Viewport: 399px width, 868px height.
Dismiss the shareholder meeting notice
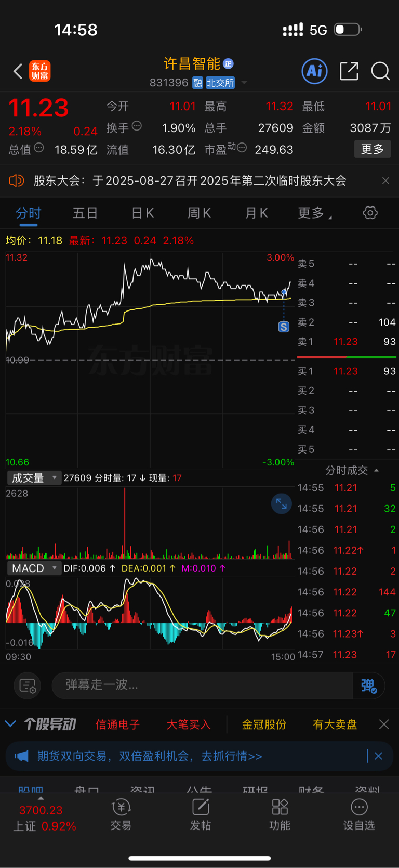(385, 180)
